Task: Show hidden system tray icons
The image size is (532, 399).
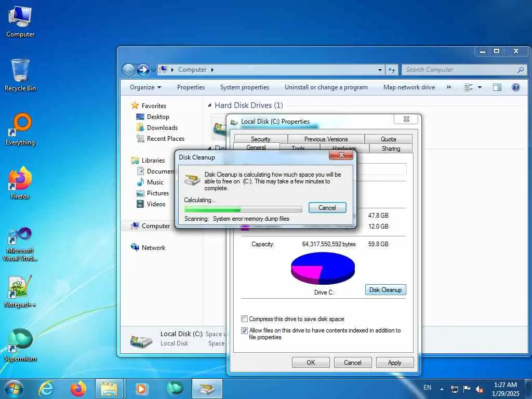Action: [x=442, y=389]
